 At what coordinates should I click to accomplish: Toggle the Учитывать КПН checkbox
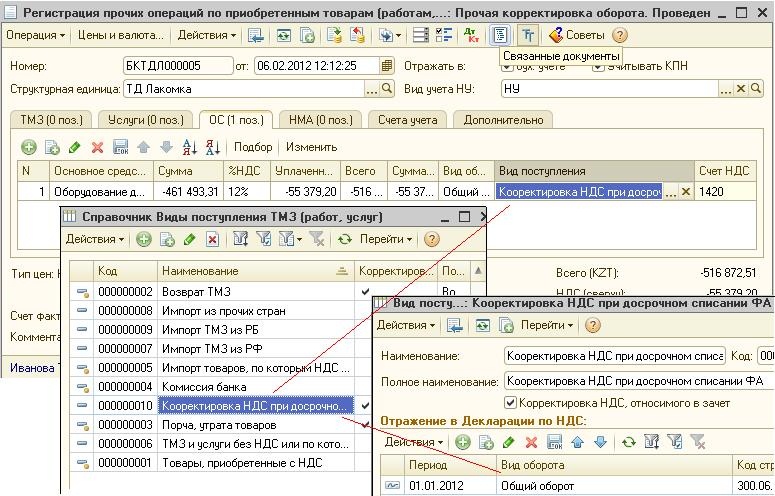598,66
